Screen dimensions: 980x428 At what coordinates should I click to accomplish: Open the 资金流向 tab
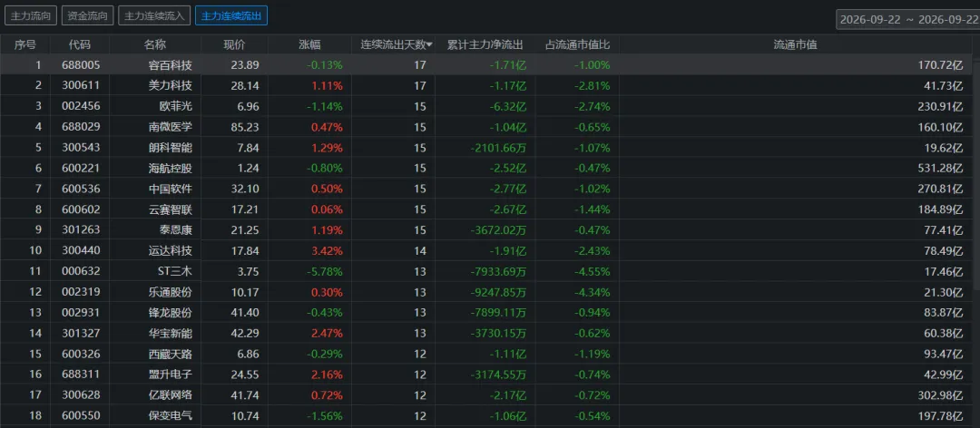pyautogui.click(x=87, y=15)
